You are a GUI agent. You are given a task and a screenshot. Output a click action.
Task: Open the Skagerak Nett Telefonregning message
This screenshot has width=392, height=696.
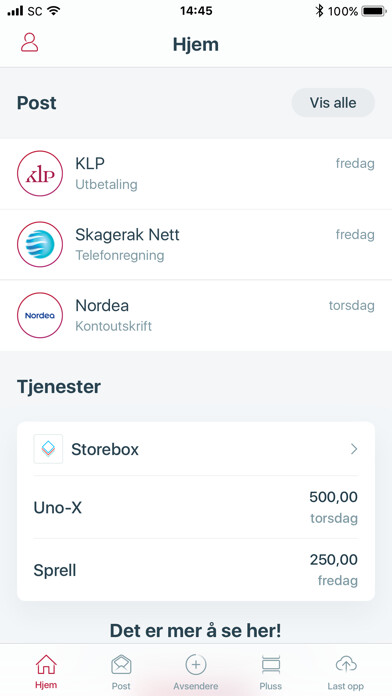(x=196, y=245)
